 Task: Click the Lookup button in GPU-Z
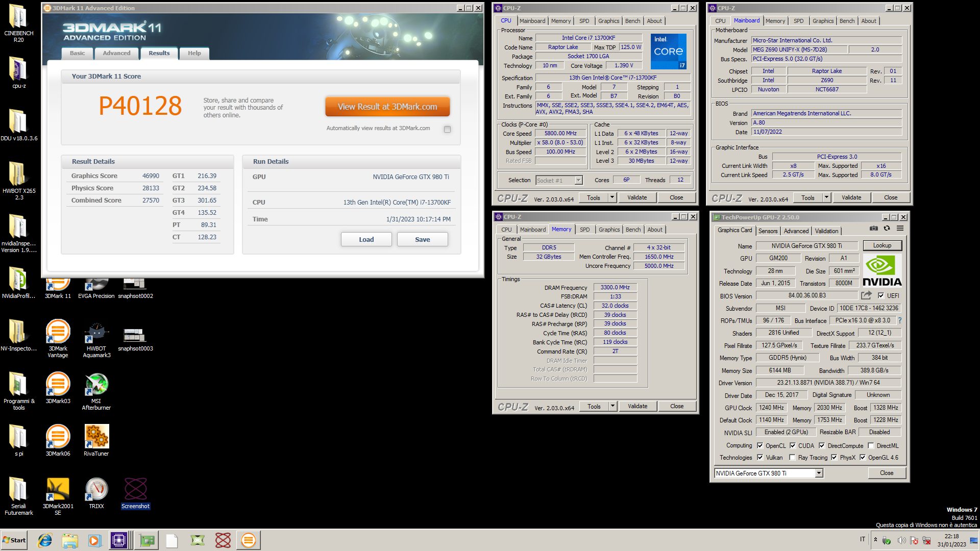coord(882,245)
